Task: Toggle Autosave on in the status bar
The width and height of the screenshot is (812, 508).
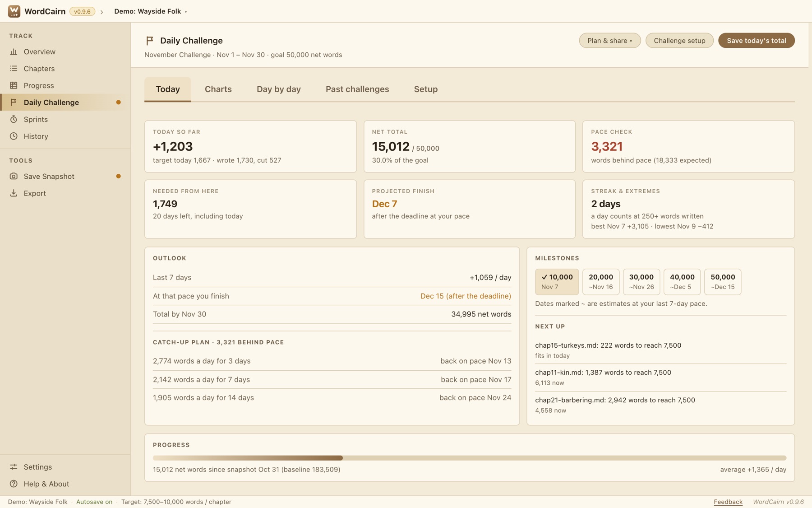Action: pyautogui.click(x=94, y=502)
